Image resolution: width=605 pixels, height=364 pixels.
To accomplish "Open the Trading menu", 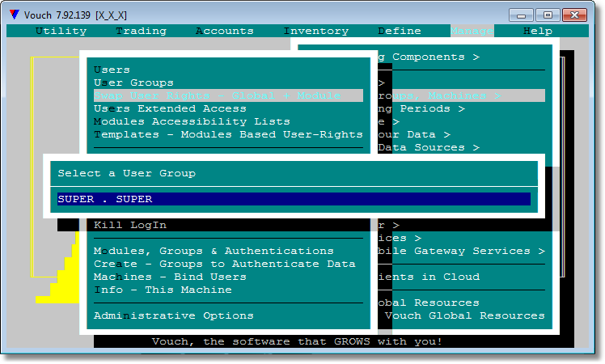I will coord(142,31).
